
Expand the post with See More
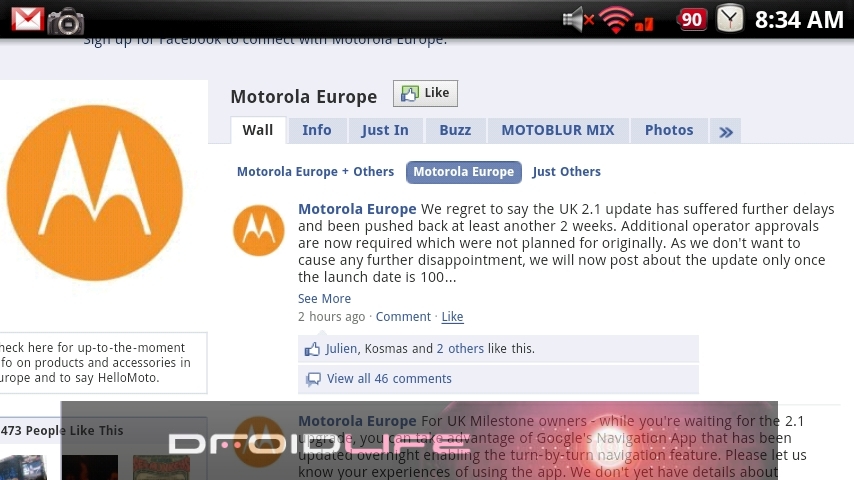tap(324, 299)
